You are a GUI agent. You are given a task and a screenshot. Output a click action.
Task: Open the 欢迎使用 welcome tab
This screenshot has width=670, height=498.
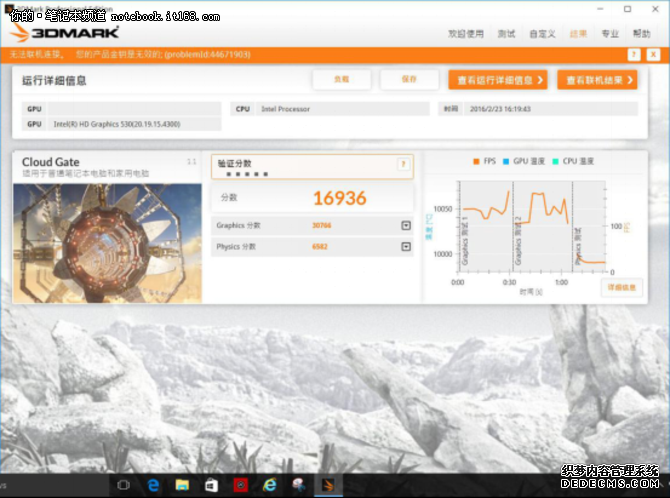coord(466,34)
